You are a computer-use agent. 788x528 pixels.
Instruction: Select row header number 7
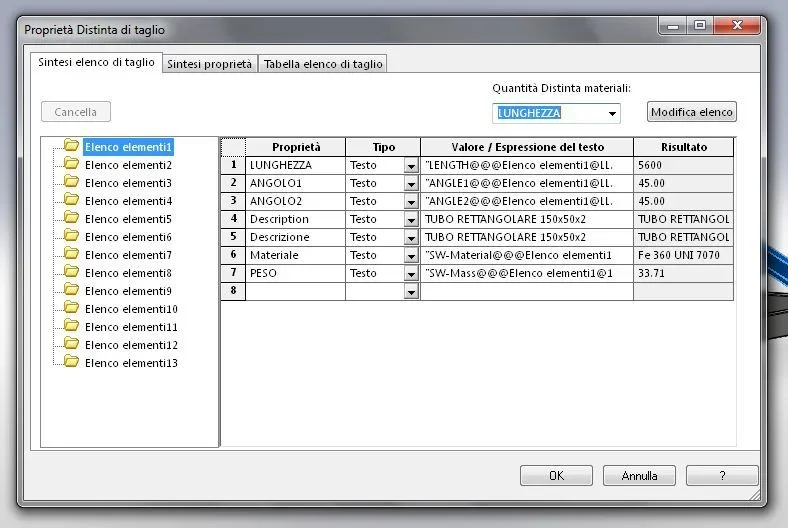pyautogui.click(x=233, y=273)
